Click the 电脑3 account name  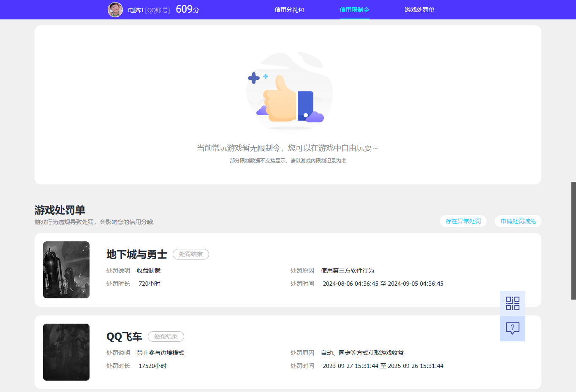(136, 10)
